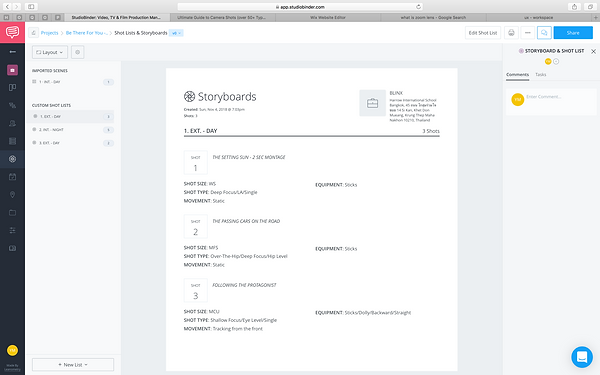The height and width of the screenshot is (375, 600).
Task: Click the Safari show tabs icon
Action: tap(590, 7)
